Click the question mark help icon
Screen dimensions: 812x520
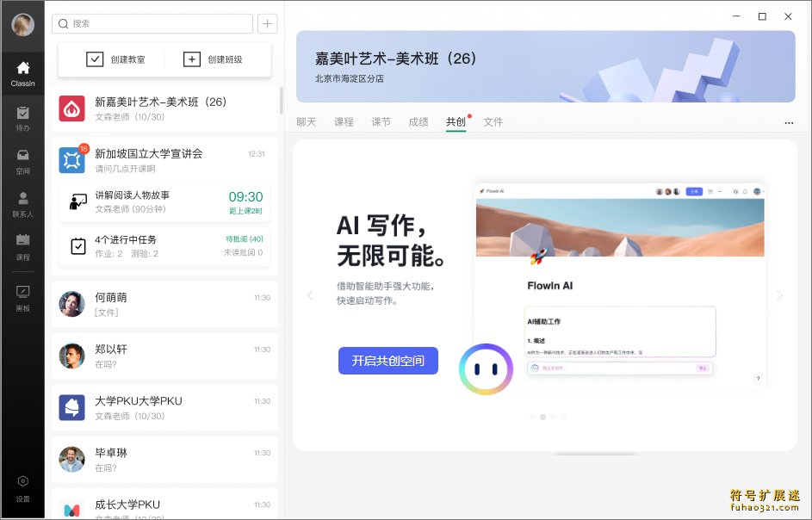(x=758, y=379)
